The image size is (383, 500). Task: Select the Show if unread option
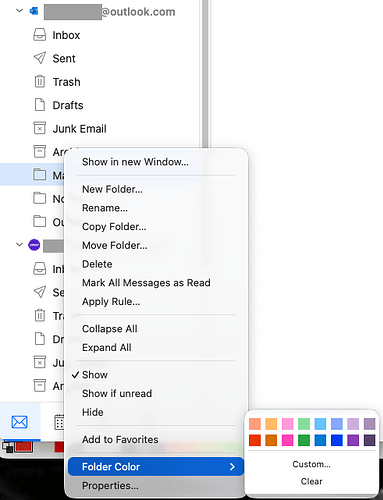tap(156, 393)
